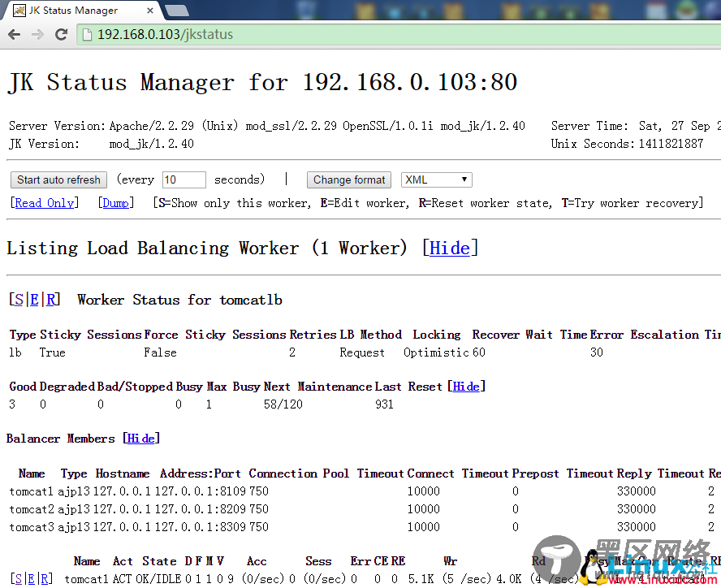
Task: Click S link for tomcatlb worker
Action: [19, 300]
